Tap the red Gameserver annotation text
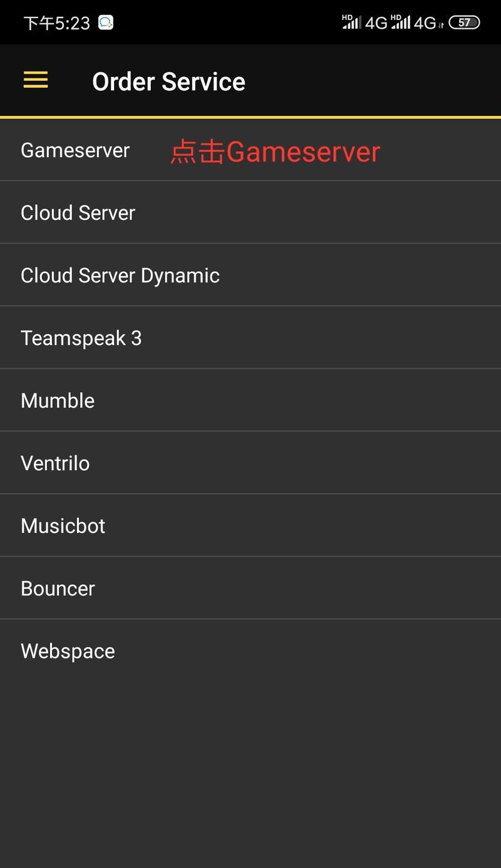 276,152
